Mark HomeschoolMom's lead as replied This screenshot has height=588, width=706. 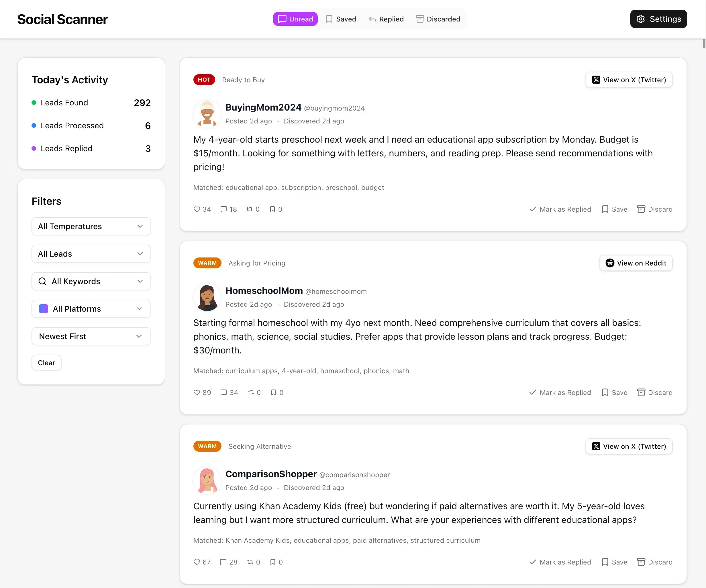pyautogui.click(x=559, y=392)
